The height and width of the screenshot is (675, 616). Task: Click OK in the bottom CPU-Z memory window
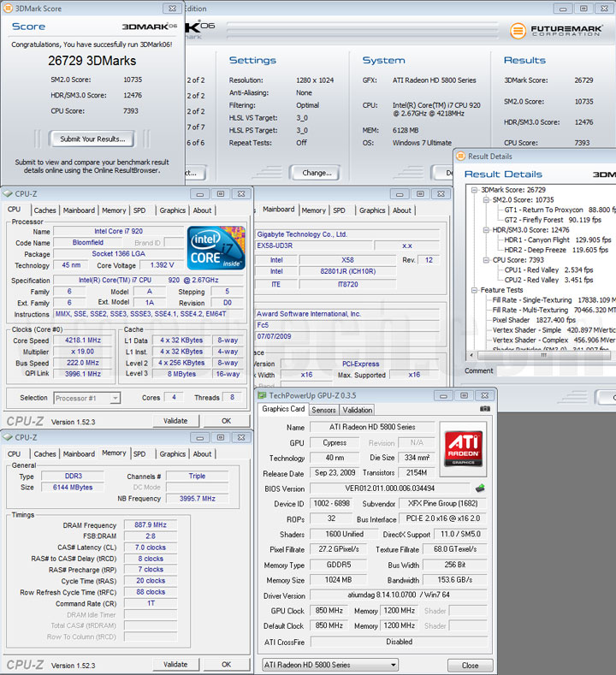(x=227, y=665)
